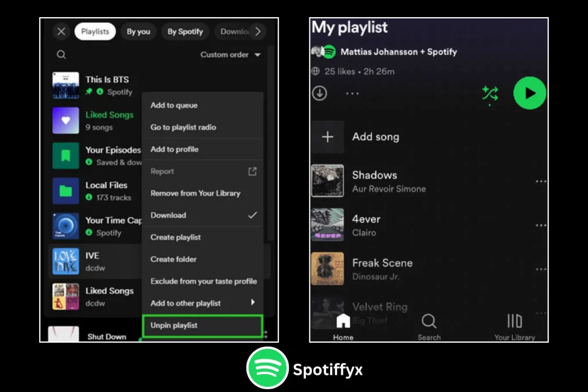Toggle the Download menu option
Screen dimensions: 588x392
point(203,215)
